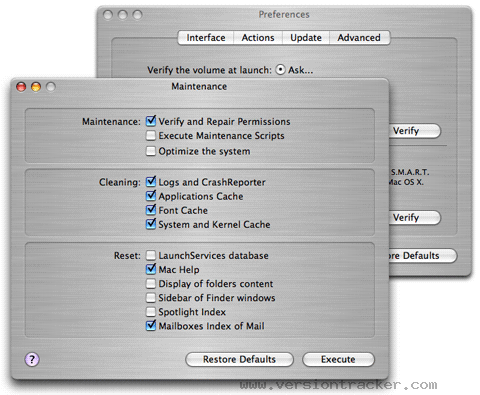The height and width of the screenshot is (395, 480).
Task: Click the 'Cleaning:' section label
Action: [x=120, y=182]
